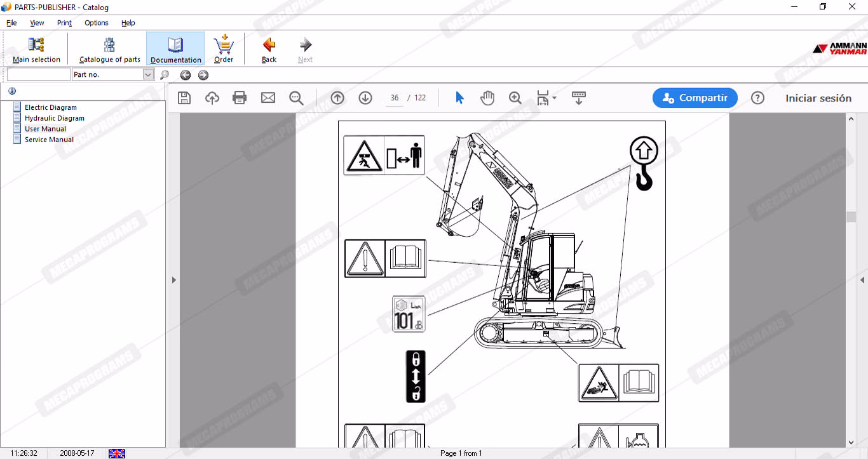Open the Part no. search dropdown
This screenshot has height=459, width=868.
148,75
